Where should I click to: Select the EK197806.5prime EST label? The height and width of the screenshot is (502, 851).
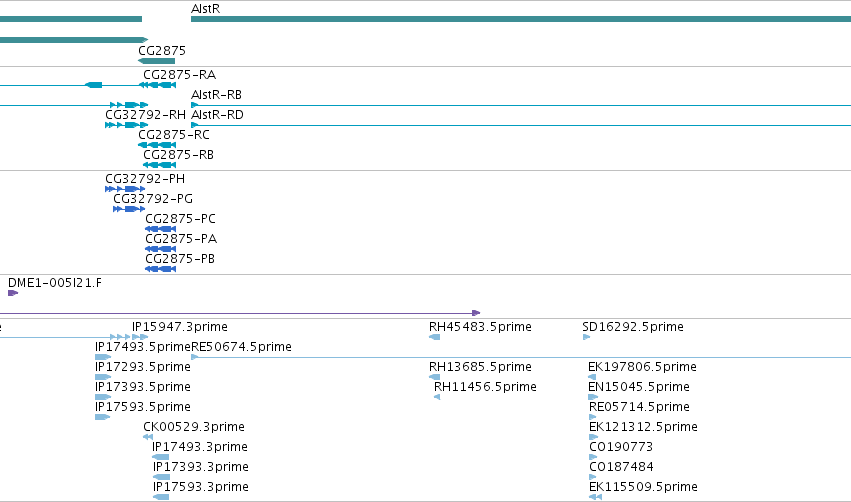(x=643, y=367)
